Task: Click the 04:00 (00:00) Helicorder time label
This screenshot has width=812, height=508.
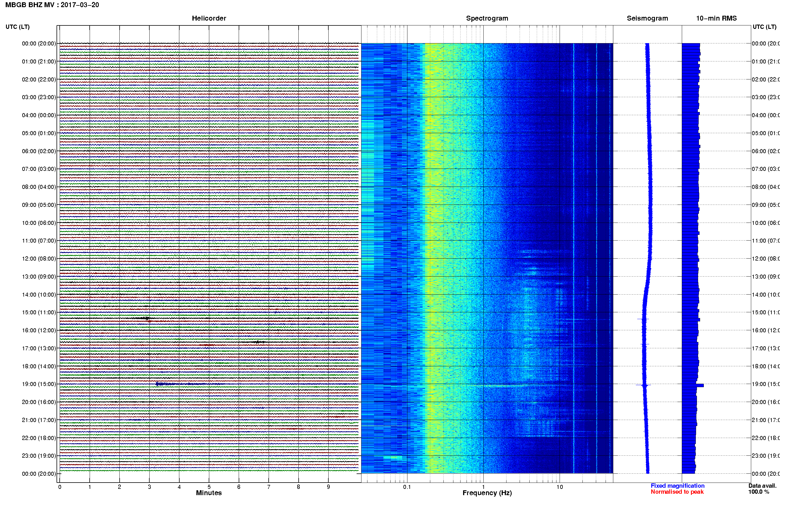Action: click(x=39, y=115)
